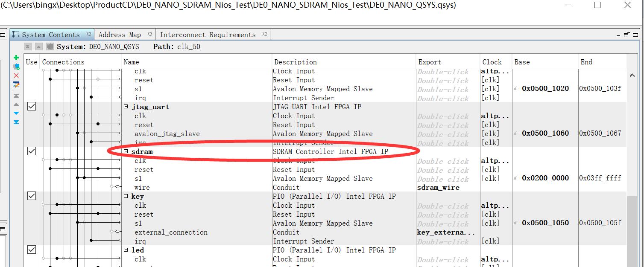Click the Add Connection icon below the plus
The width and height of the screenshot is (644, 267).
tap(16, 66)
